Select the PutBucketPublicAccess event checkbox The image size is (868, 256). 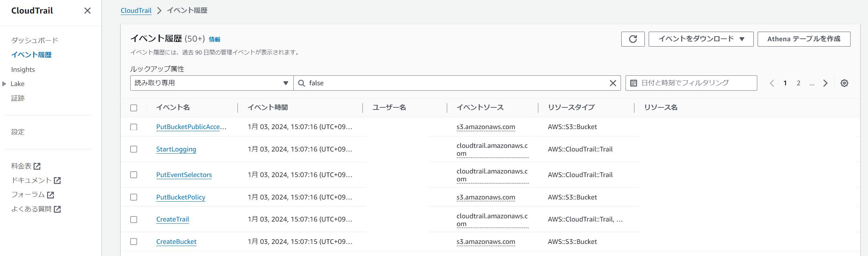coord(134,127)
